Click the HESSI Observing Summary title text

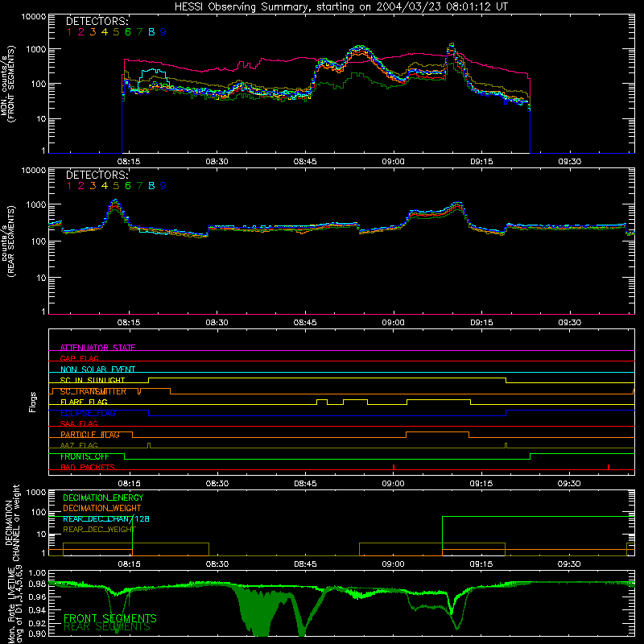tap(341, 6)
